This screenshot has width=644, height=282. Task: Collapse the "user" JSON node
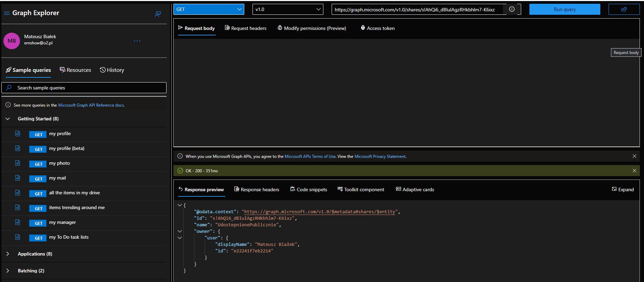pos(180,238)
